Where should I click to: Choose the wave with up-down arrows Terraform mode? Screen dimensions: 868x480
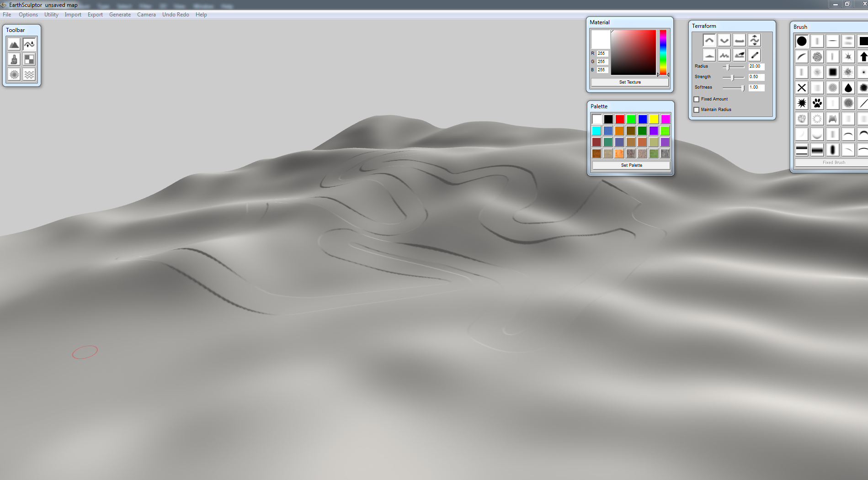click(755, 40)
